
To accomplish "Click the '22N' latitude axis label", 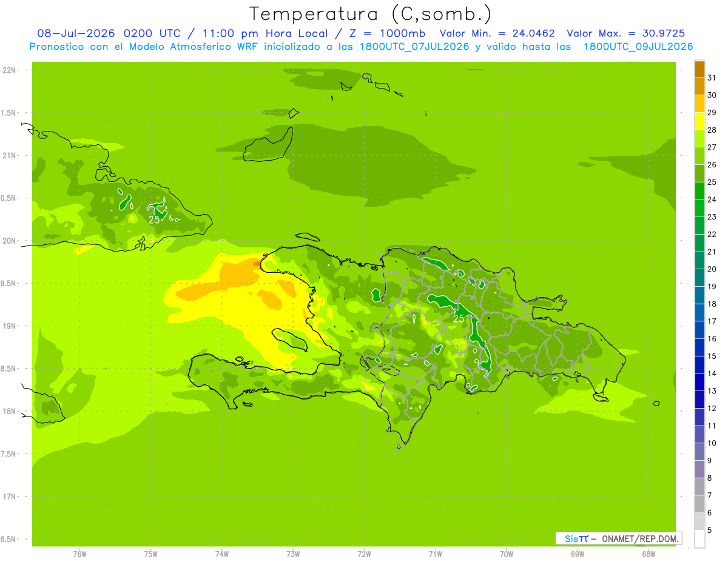I will tap(9, 70).
